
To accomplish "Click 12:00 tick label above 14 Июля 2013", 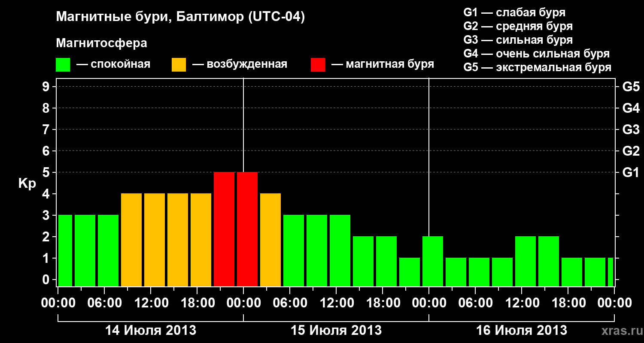I will pyautogui.click(x=151, y=303).
